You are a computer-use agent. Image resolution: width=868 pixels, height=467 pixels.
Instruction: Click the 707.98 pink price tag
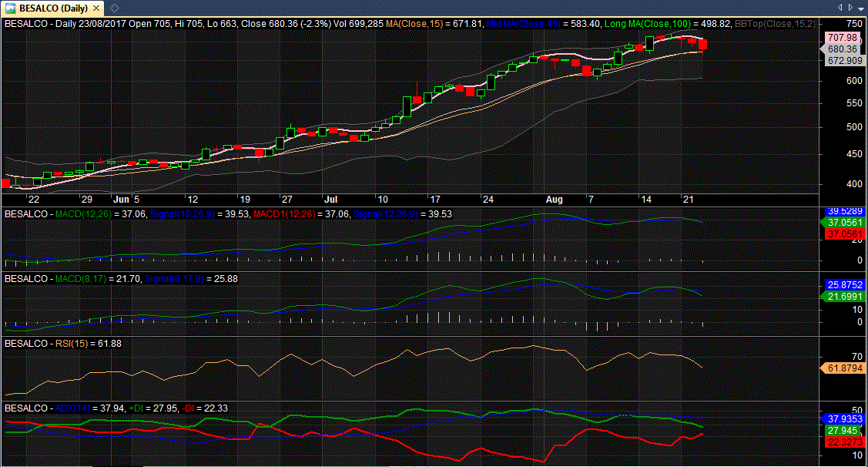click(843, 38)
